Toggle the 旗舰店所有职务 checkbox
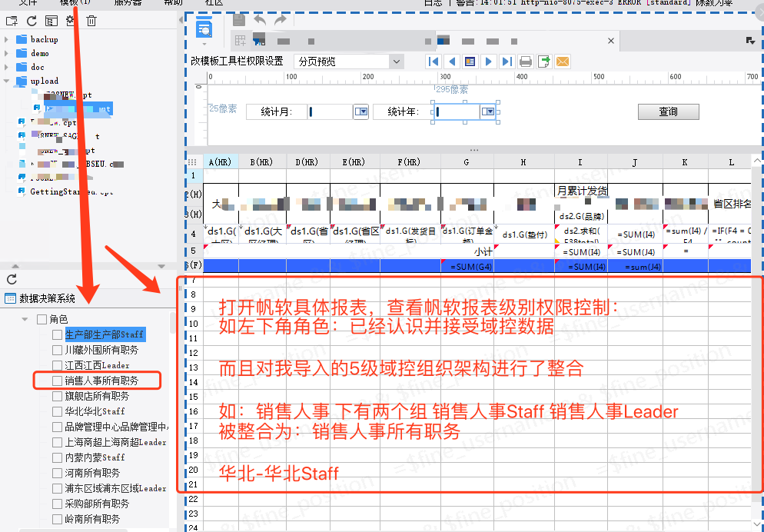 57,396
